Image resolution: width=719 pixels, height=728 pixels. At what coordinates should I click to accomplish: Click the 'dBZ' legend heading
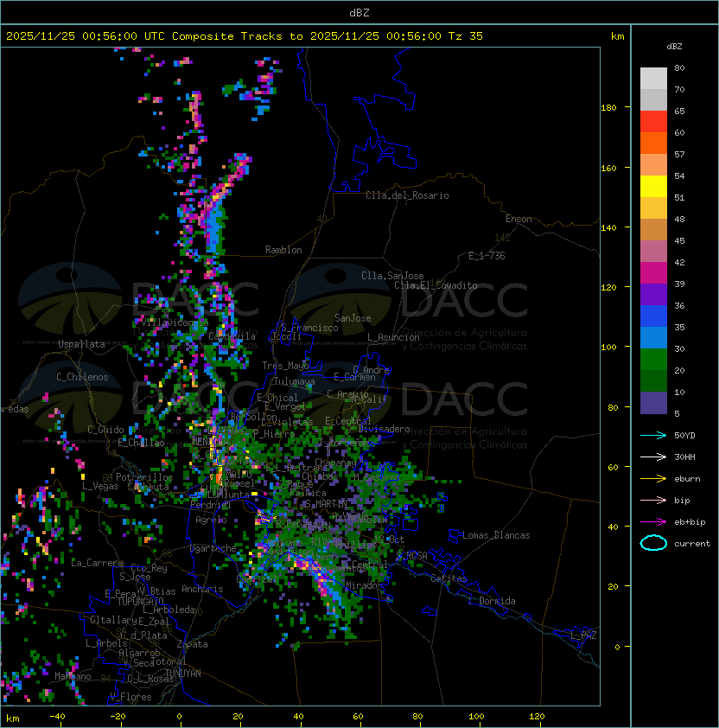tap(674, 47)
